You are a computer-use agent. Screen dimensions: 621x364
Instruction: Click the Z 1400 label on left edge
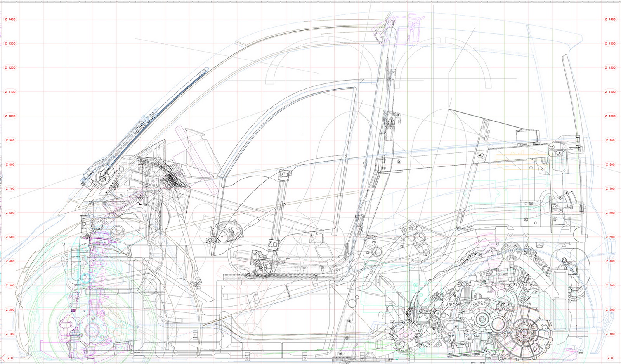pos(10,19)
